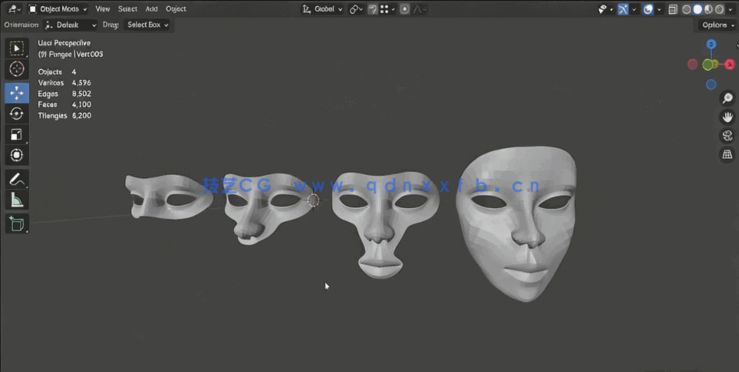Switch perspective/orthographic grid icon
The width and height of the screenshot is (739, 372).
pyautogui.click(x=728, y=155)
